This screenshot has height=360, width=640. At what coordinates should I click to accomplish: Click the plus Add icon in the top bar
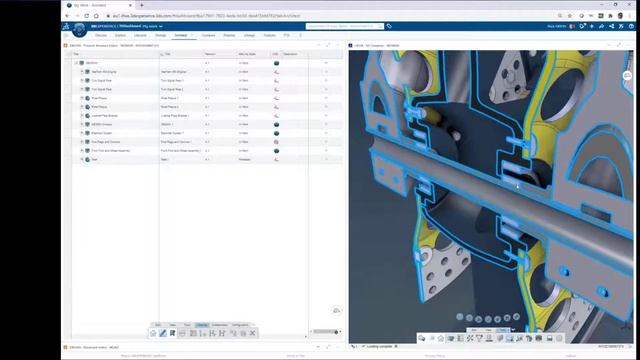pos(592,26)
